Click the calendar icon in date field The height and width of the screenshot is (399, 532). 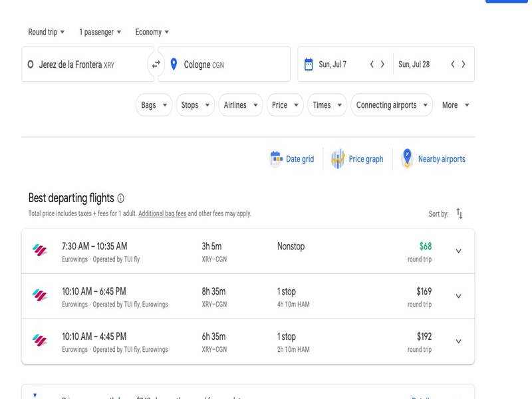click(309, 64)
